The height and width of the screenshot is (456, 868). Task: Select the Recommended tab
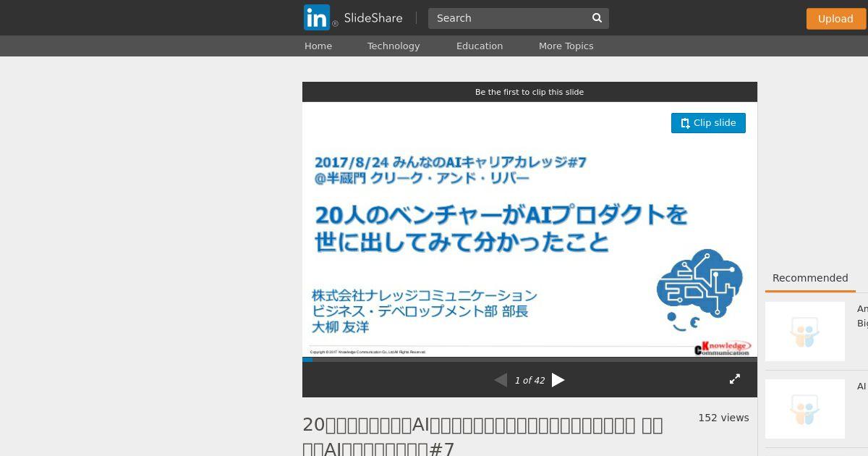pyautogui.click(x=810, y=279)
